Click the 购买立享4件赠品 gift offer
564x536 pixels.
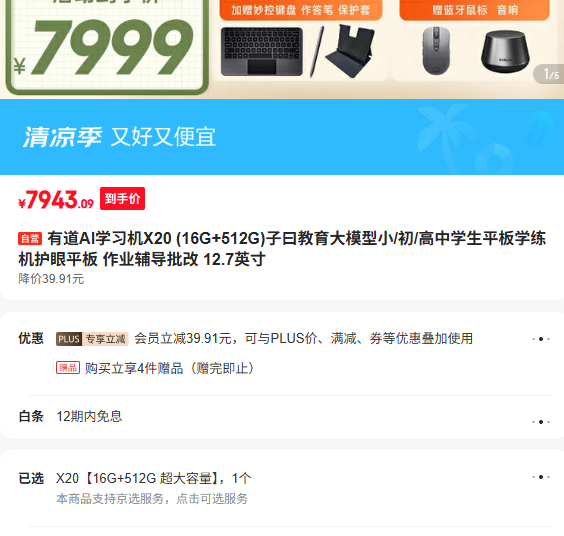[169, 368]
